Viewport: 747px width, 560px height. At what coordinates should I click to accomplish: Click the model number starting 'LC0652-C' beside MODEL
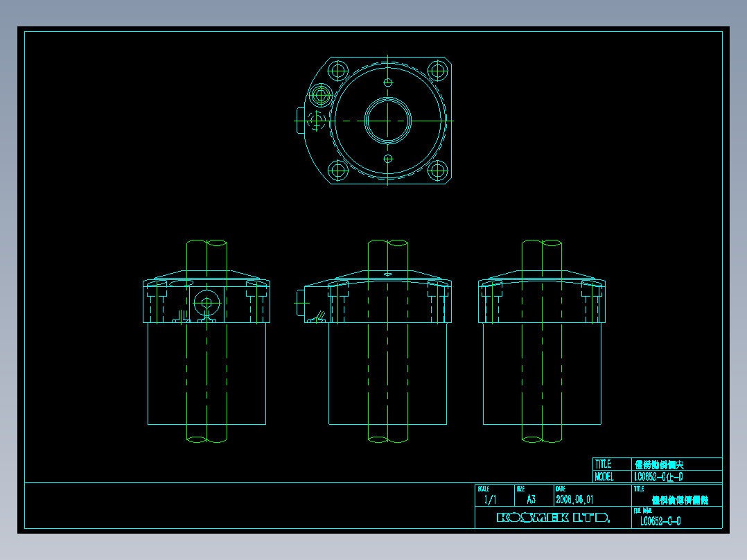tap(658, 477)
